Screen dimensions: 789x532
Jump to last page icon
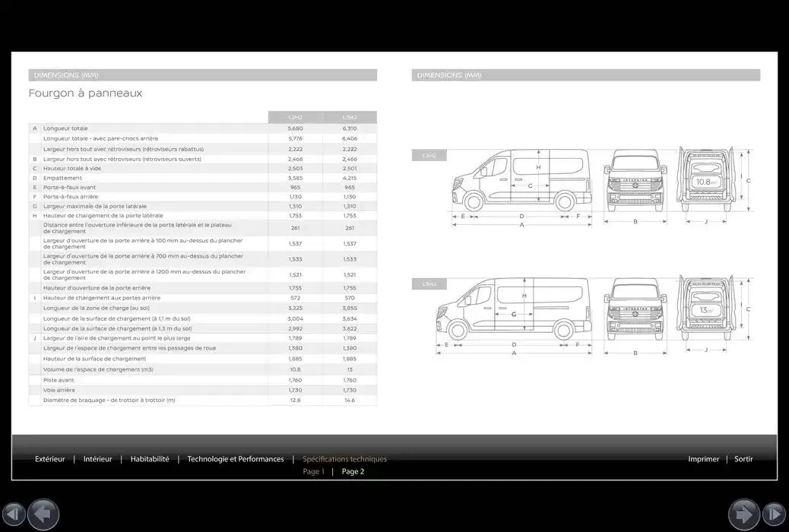click(774, 515)
